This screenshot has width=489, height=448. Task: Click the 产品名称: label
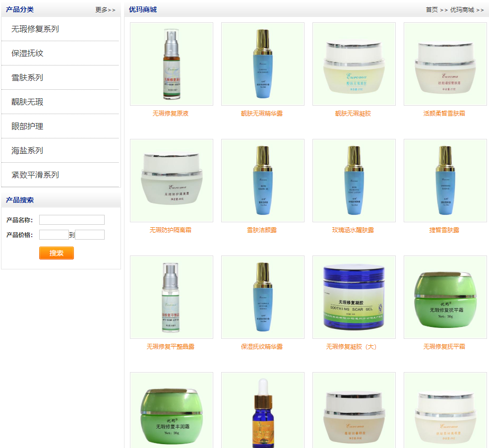tap(19, 220)
